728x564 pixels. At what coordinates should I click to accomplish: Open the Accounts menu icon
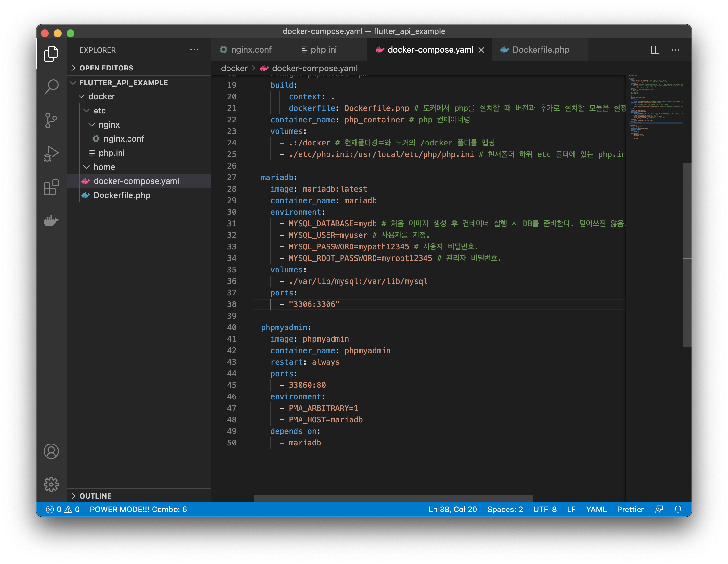pyautogui.click(x=51, y=451)
